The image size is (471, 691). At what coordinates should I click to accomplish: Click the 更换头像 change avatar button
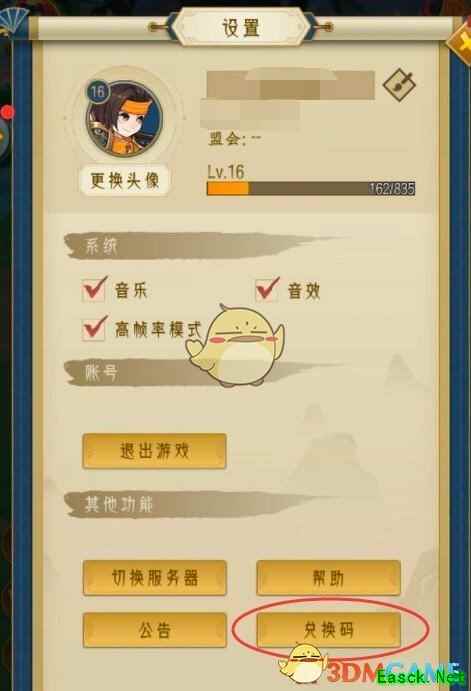125,180
